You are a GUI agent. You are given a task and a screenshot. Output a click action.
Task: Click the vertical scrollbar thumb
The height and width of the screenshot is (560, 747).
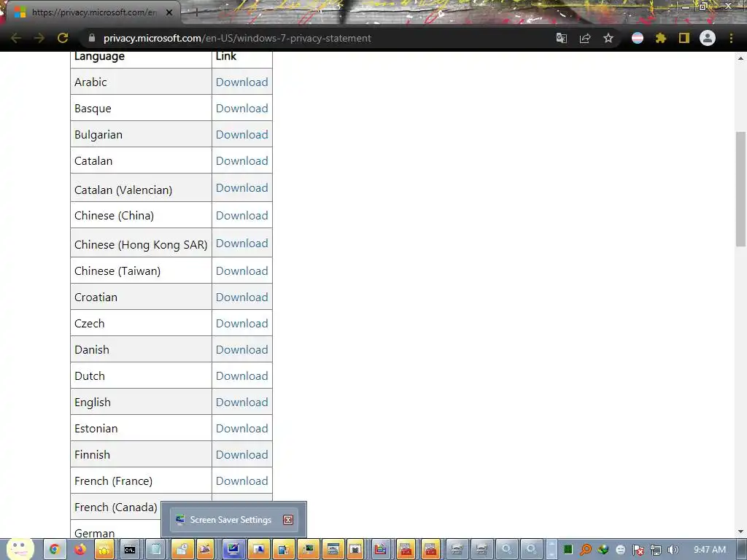(741, 189)
